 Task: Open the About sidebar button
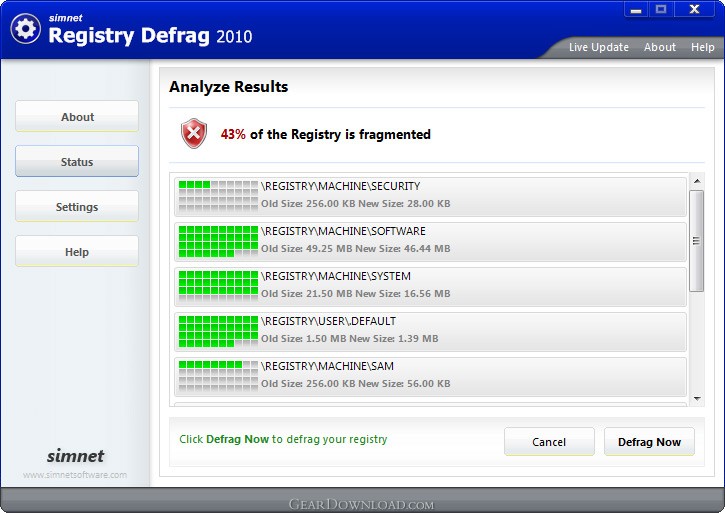(77, 117)
